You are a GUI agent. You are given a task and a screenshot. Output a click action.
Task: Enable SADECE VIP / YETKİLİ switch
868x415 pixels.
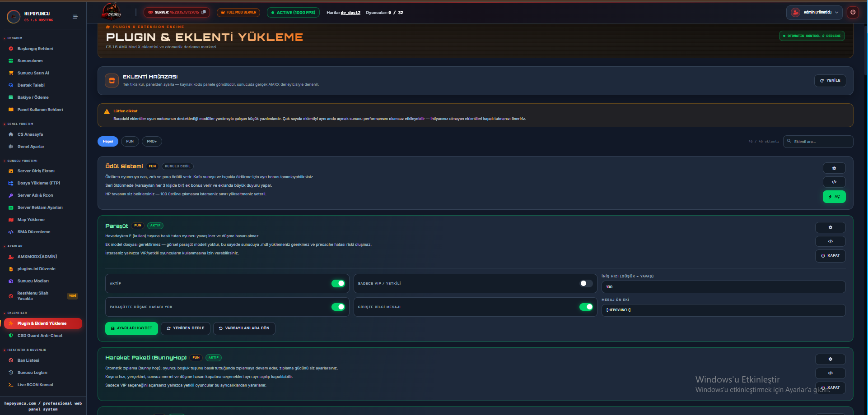click(x=586, y=283)
